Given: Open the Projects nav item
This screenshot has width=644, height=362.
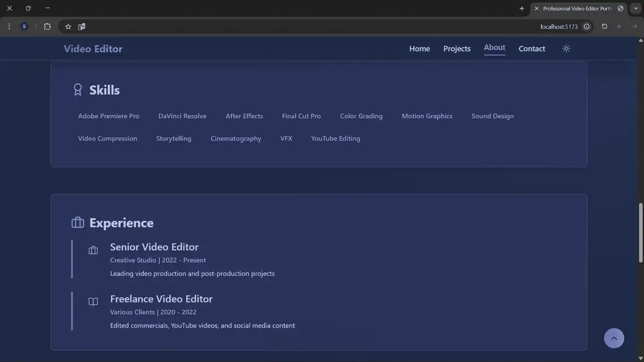Looking at the screenshot, I should (x=457, y=48).
